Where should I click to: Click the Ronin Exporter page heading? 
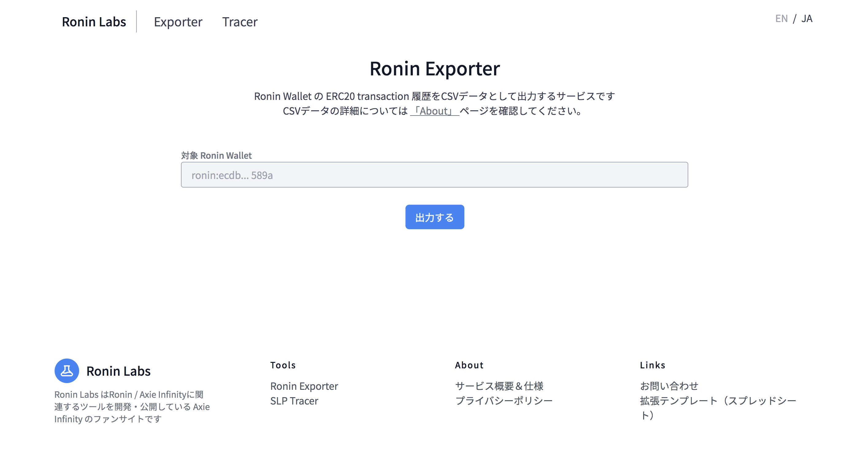tap(435, 69)
